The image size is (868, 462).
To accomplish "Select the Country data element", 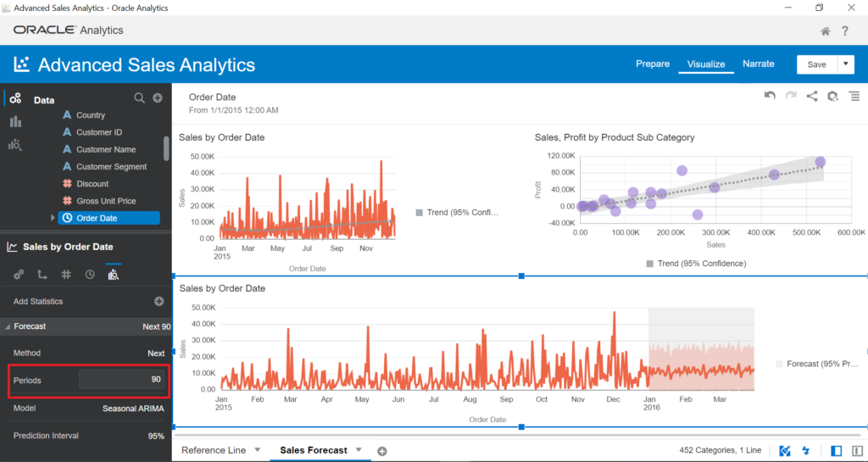I will point(91,115).
